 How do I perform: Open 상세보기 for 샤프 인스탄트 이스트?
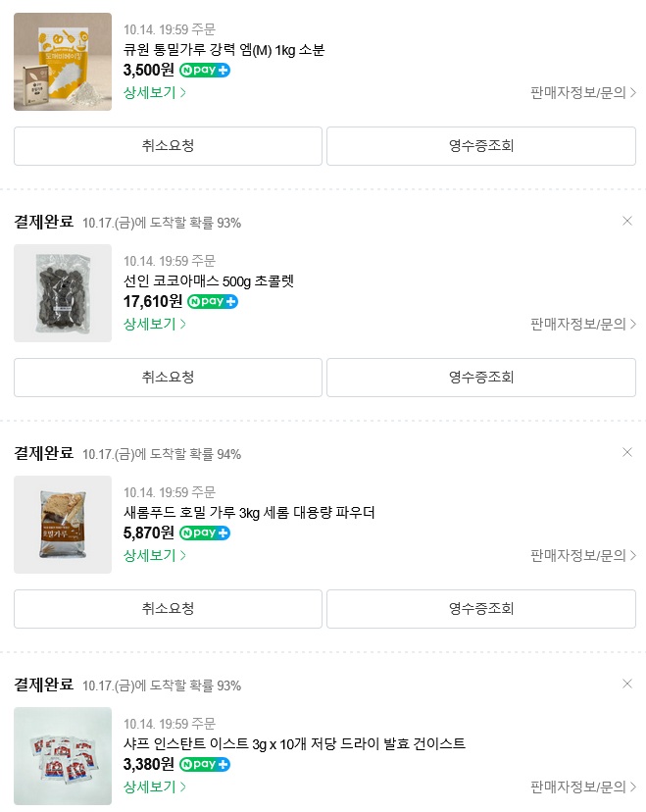click(x=154, y=787)
